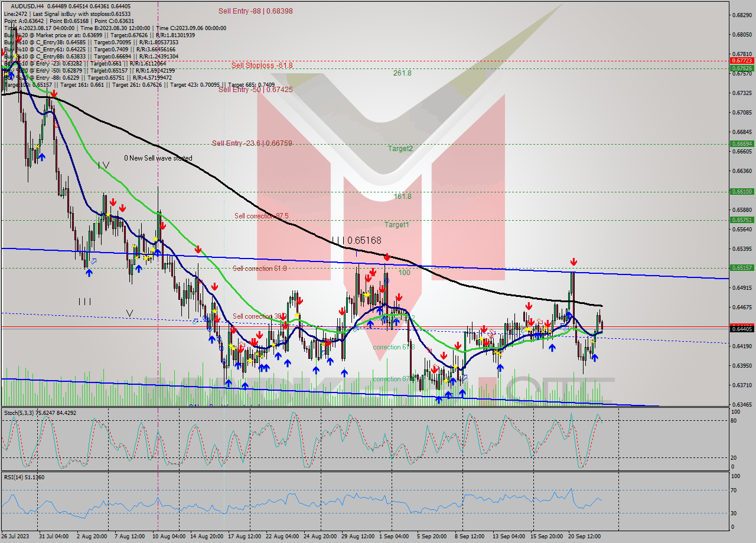Click the 'Sell Stoploss -61.8' label

(x=262, y=66)
